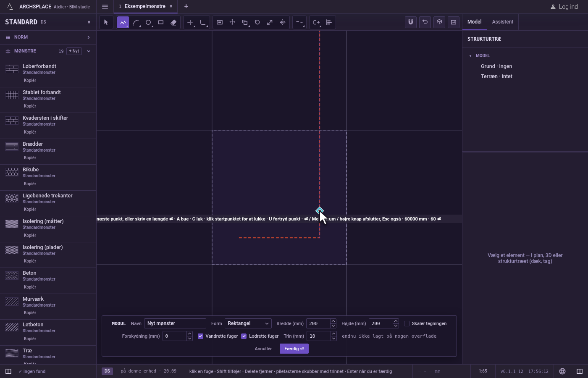Pick the circle drawing tool

click(148, 22)
